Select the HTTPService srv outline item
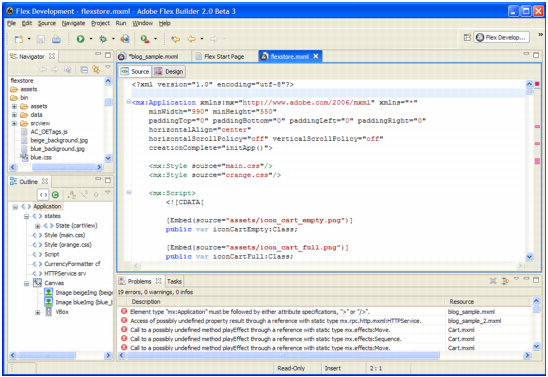 [65, 274]
